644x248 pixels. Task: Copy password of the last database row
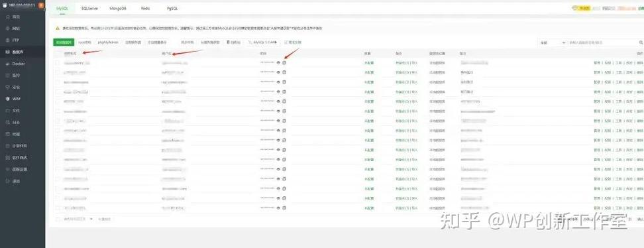point(284,208)
